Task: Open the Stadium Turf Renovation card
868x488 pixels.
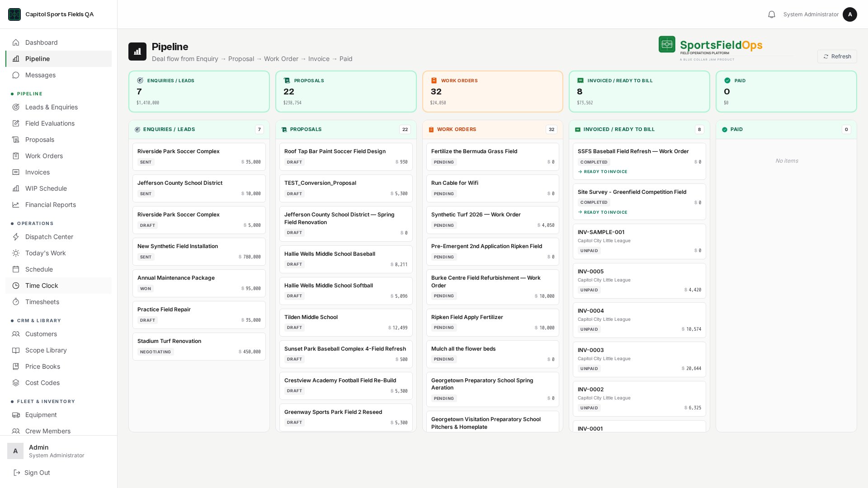Action: tap(199, 347)
